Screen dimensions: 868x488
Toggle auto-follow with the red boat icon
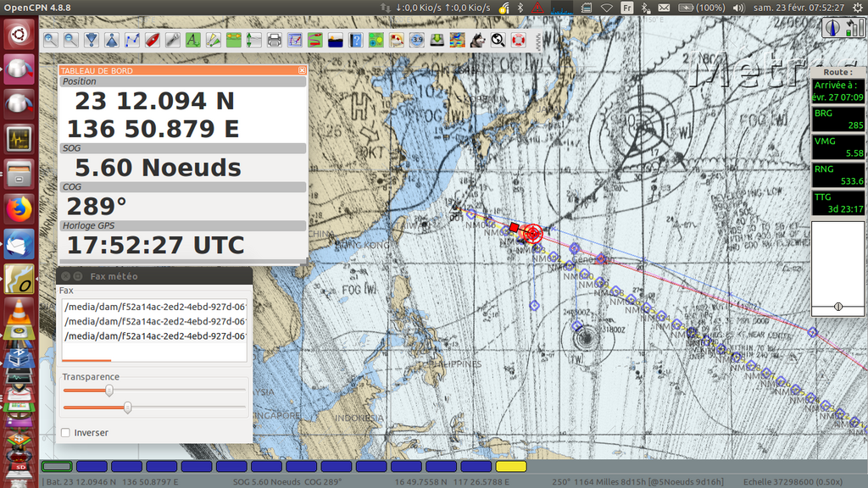(x=153, y=40)
